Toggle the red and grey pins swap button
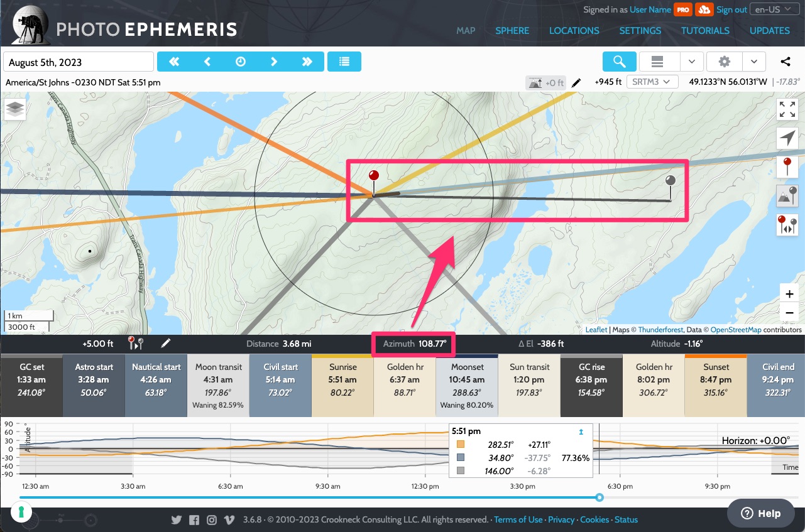This screenshot has width=805, height=532. tap(787, 225)
